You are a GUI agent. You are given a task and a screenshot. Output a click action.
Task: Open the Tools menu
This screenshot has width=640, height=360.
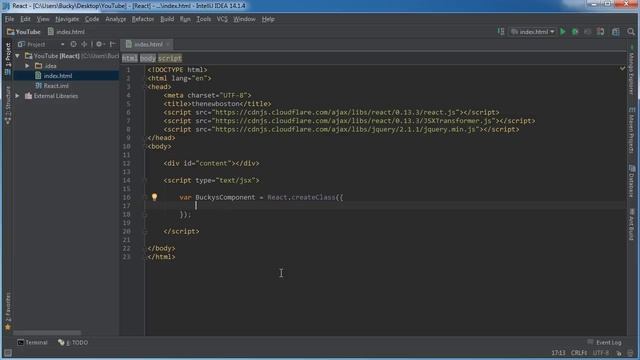204,19
